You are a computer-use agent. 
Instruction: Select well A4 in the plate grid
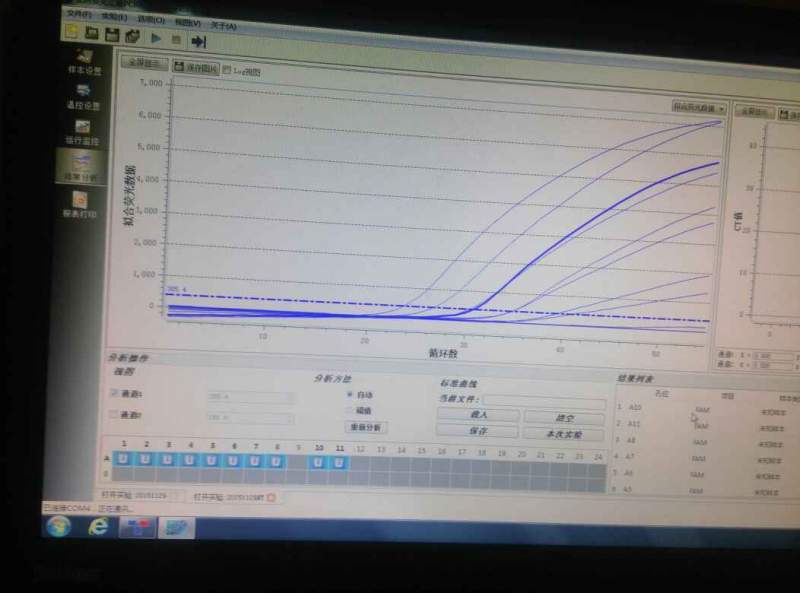pyautogui.click(x=189, y=460)
